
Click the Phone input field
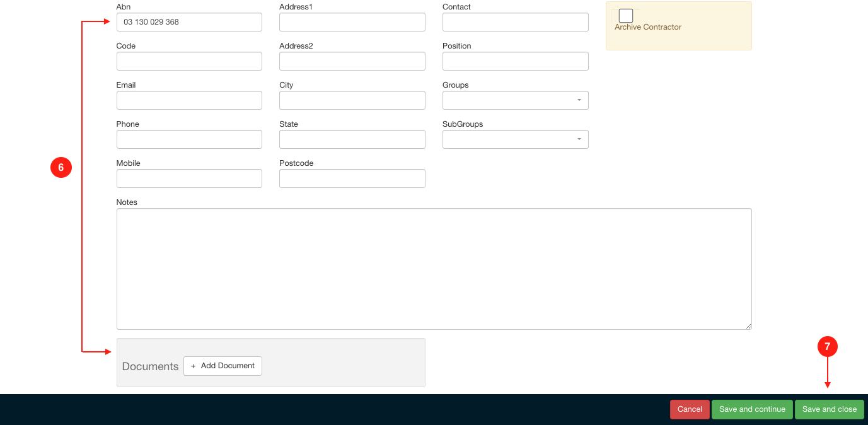click(189, 139)
